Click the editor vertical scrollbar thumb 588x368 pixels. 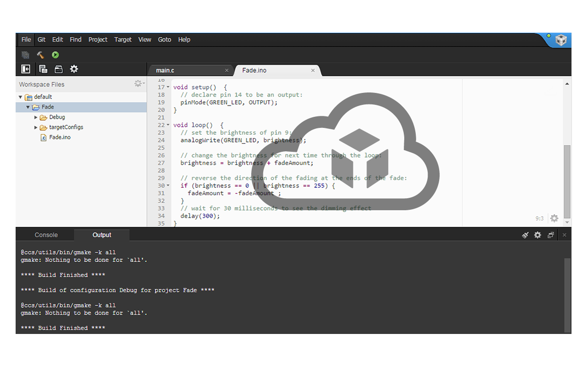[x=567, y=181]
